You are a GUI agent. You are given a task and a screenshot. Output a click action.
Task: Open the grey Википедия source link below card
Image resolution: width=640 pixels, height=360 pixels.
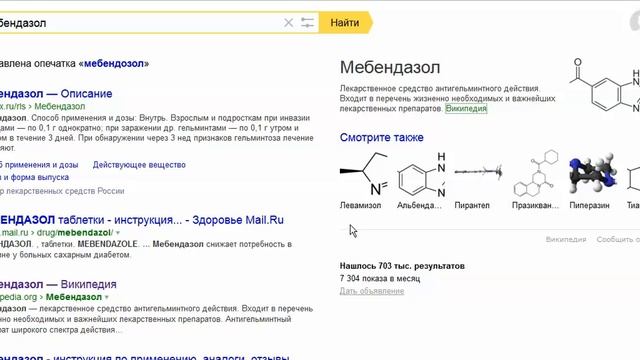tap(566, 240)
